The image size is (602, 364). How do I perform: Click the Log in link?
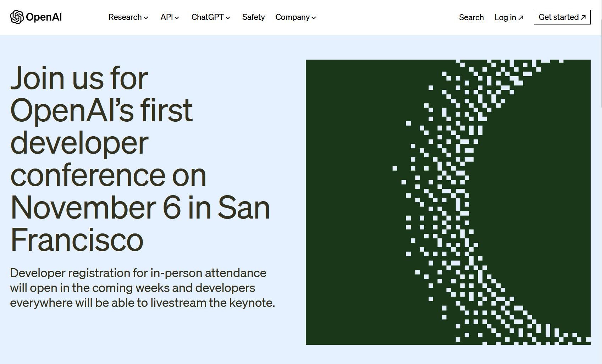click(509, 17)
